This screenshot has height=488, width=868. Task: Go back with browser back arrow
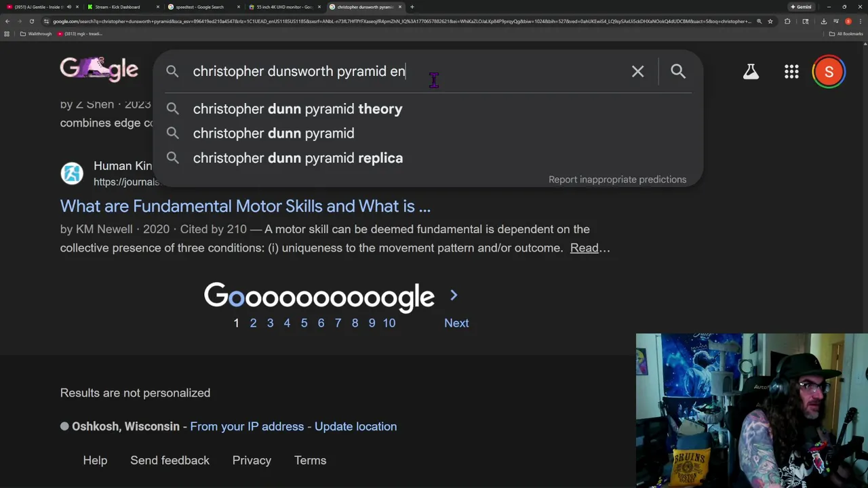7,21
